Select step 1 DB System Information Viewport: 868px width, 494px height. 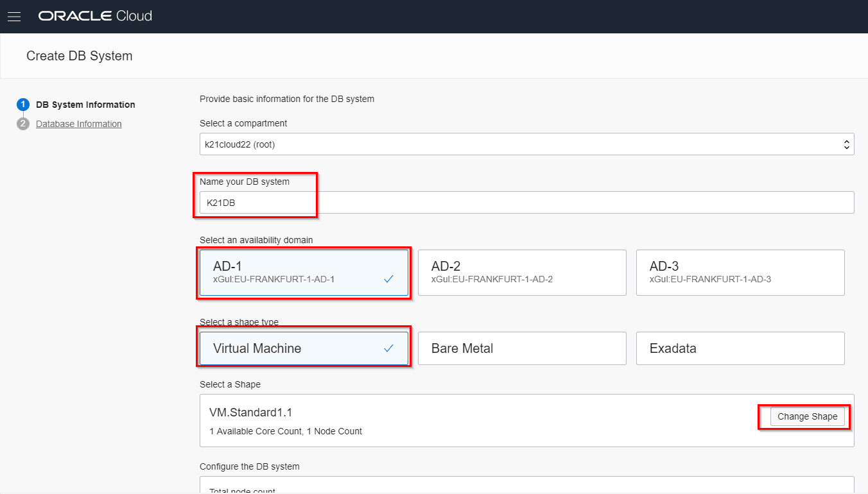(85, 105)
